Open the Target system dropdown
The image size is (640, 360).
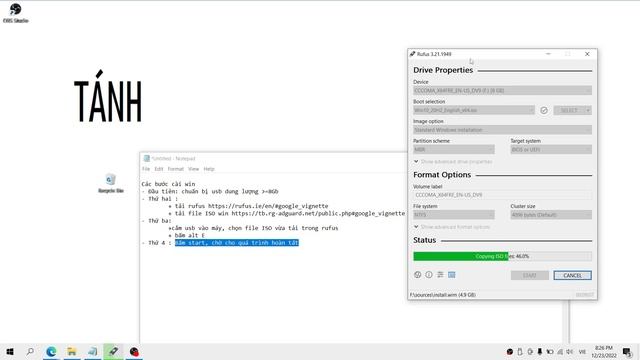[x=551, y=149]
